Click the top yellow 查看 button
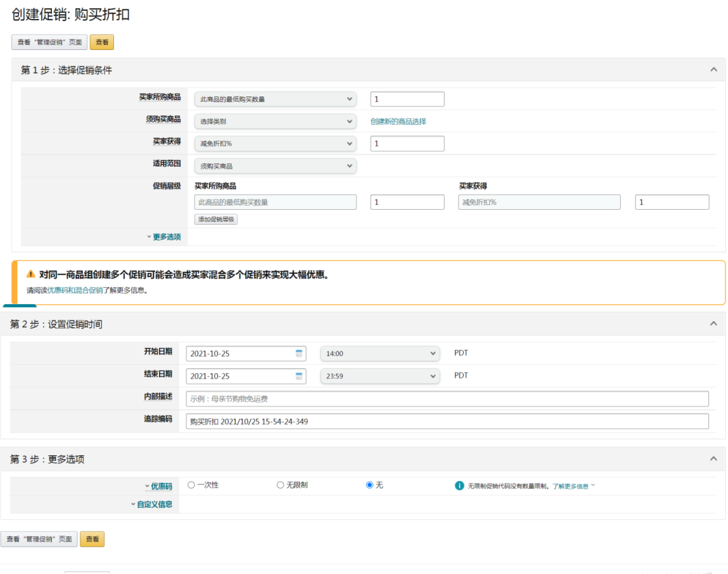 (102, 42)
